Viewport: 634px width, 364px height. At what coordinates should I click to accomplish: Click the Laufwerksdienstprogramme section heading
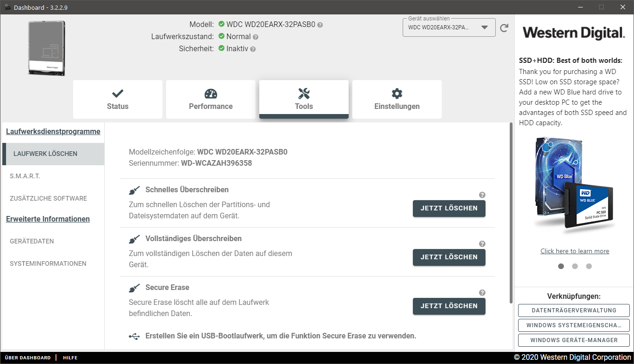tap(53, 132)
